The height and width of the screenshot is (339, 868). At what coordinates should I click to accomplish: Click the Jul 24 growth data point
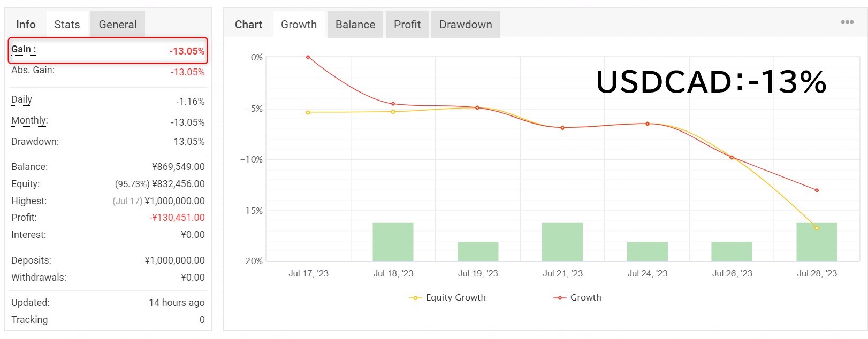click(648, 124)
